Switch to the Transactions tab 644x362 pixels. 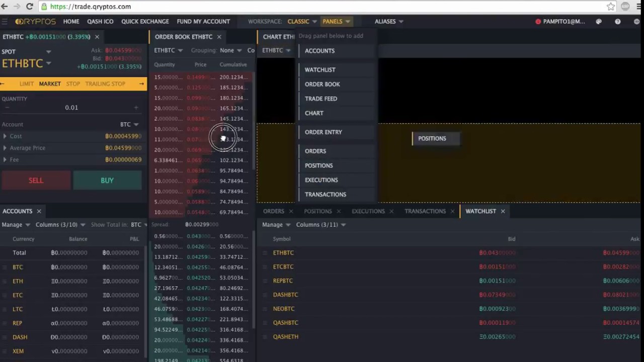pyautogui.click(x=425, y=211)
